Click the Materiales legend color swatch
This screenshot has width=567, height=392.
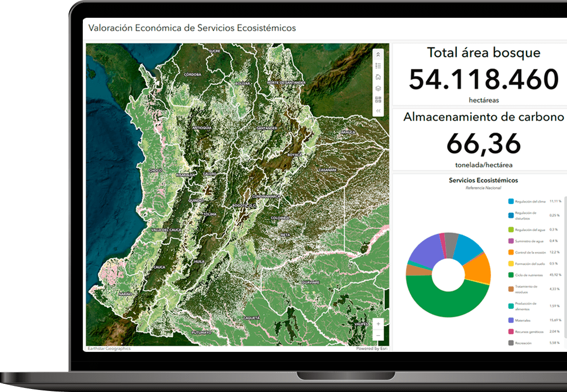(511, 320)
